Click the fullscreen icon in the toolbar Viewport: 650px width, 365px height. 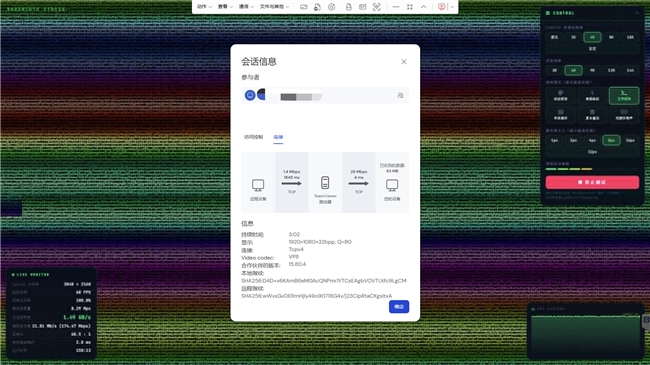[x=410, y=7]
